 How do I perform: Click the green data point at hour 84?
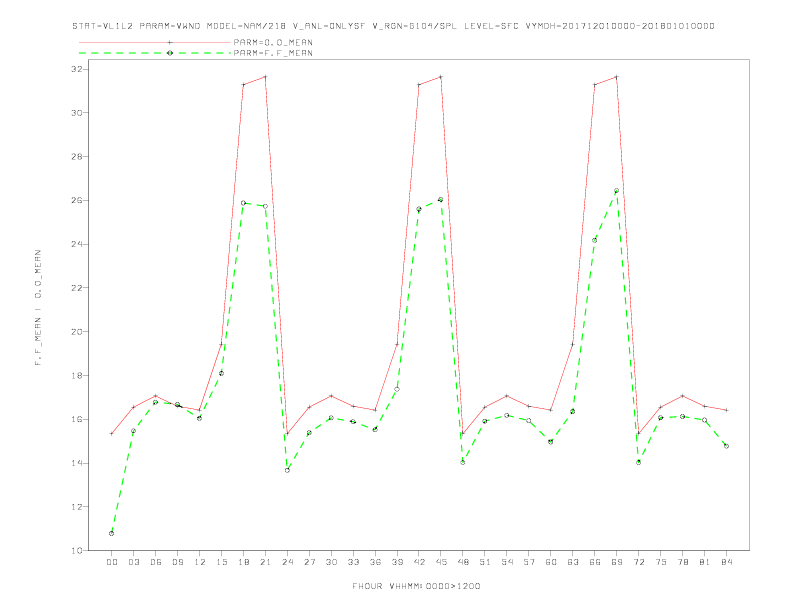pyautogui.click(x=726, y=446)
